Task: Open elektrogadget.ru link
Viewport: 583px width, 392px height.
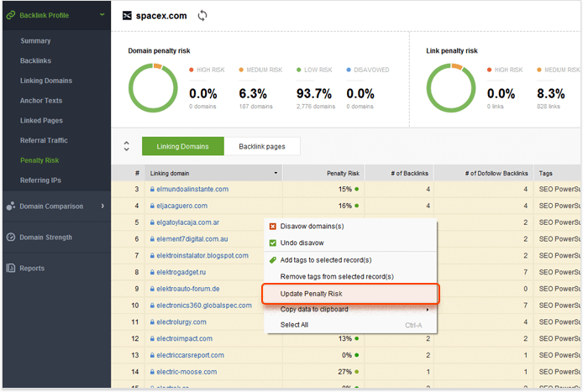Action: click(x=181, y=272)
